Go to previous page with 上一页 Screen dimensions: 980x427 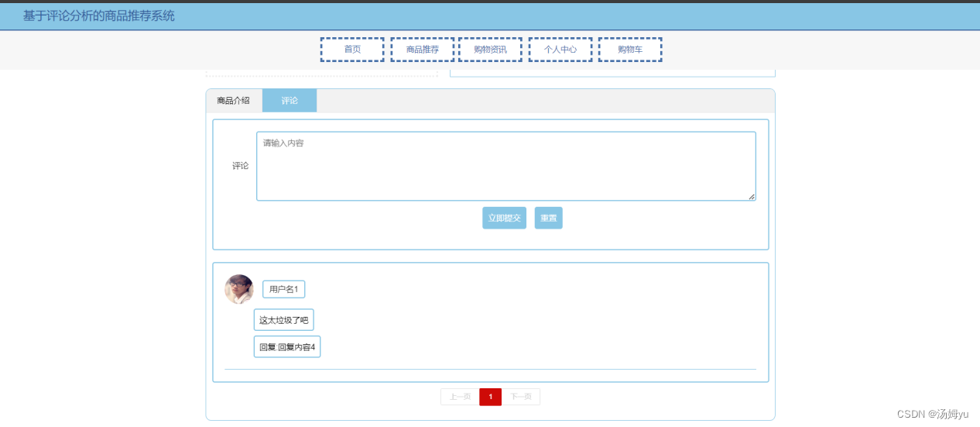(x=460, y=397)
